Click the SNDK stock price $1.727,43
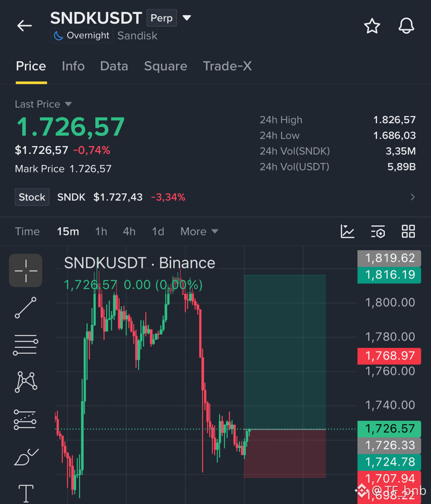This screenshot has height=504, width=431. point(118,197)
